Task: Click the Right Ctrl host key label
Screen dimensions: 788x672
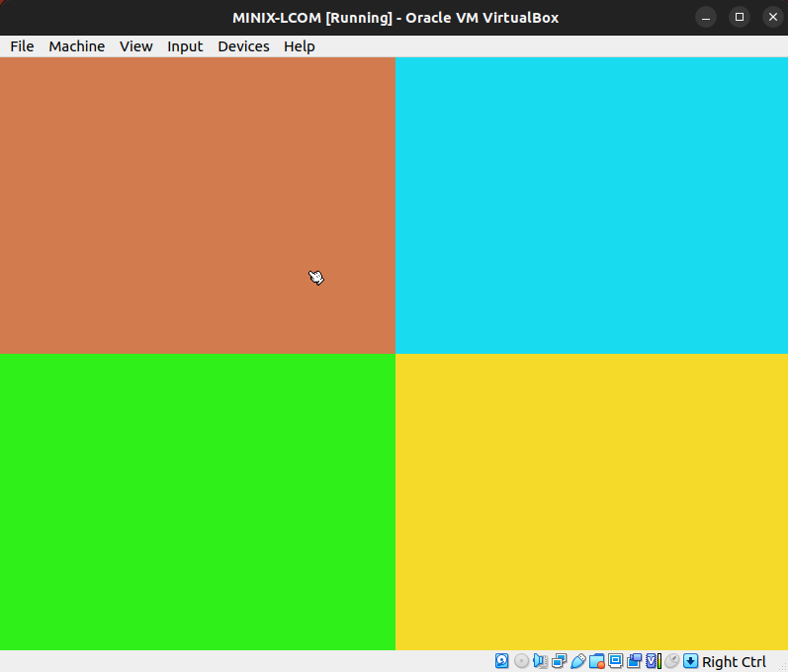Action: pyautogui.click(x=734, y=662)
